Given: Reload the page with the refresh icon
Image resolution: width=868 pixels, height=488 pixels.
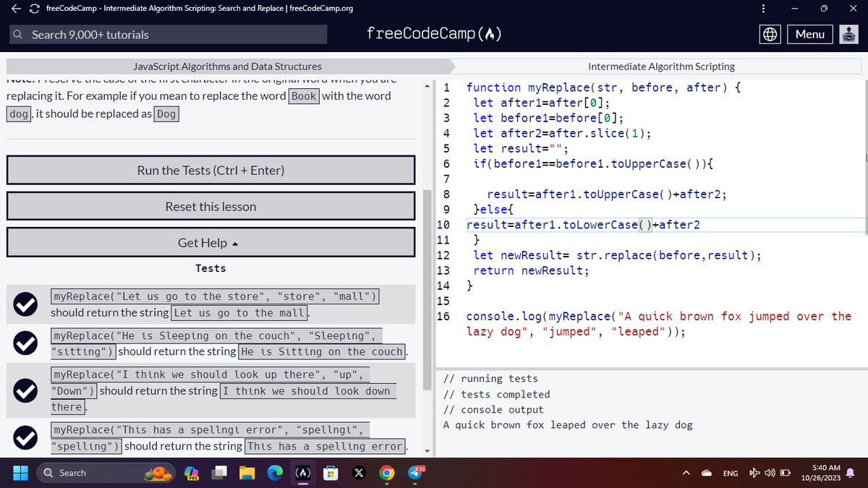Looking at the screenshot, I should click(35, 9).
